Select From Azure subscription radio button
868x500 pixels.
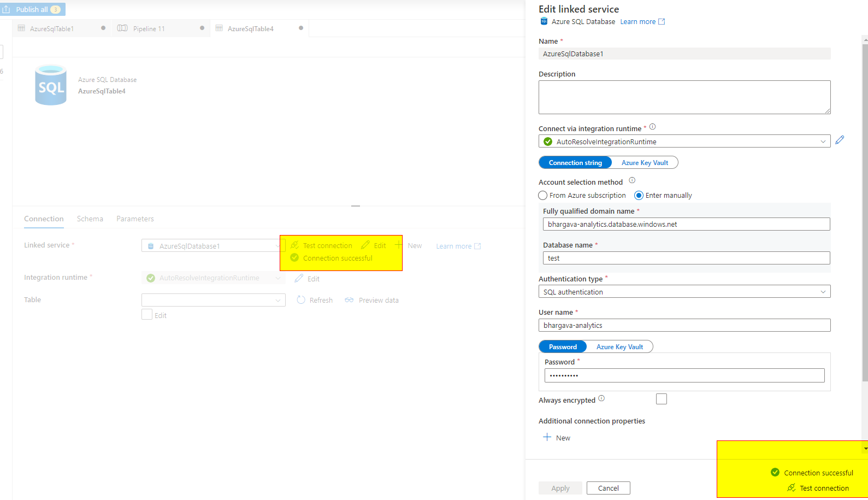[x=543, y=195]
